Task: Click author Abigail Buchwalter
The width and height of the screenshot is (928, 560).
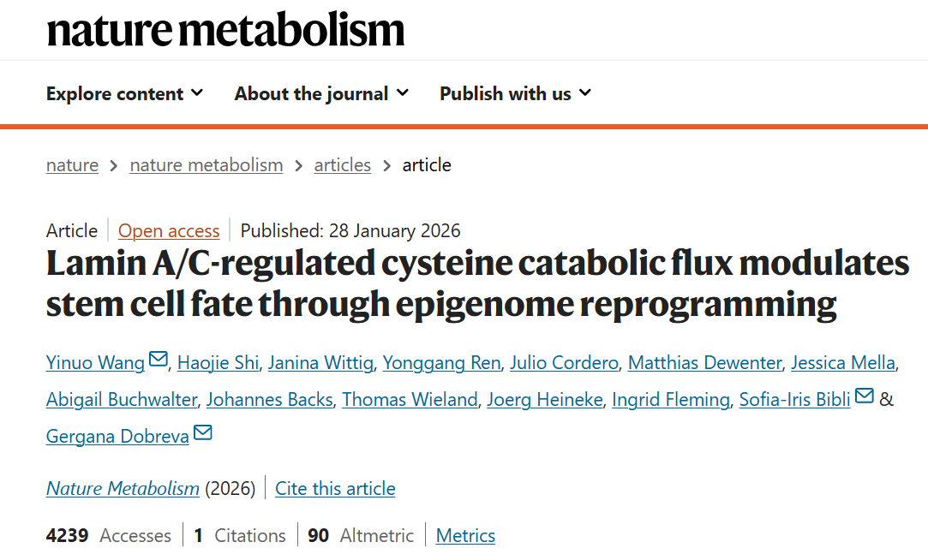Action: (x=122, y=400)
